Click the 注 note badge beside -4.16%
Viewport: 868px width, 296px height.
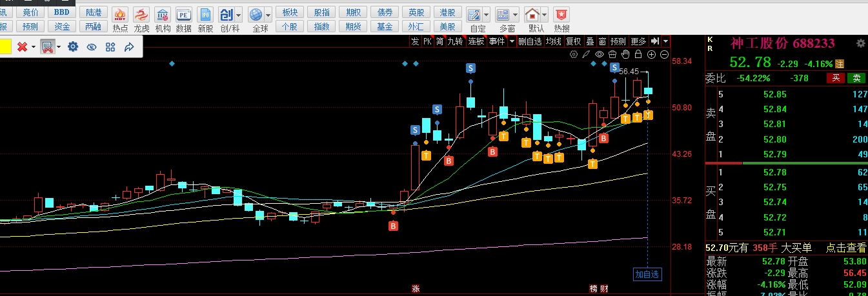(x=840, y=64)
